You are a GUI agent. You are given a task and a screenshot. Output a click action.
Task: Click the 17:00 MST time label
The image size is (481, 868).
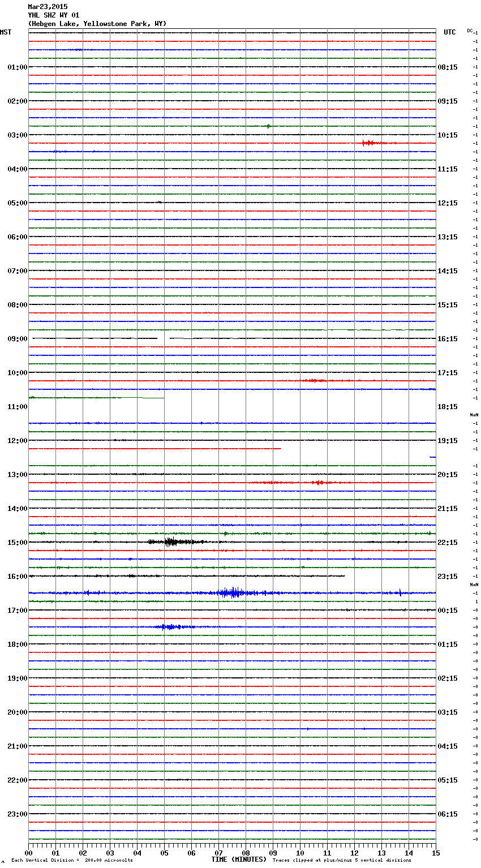[x=17, y=611]
